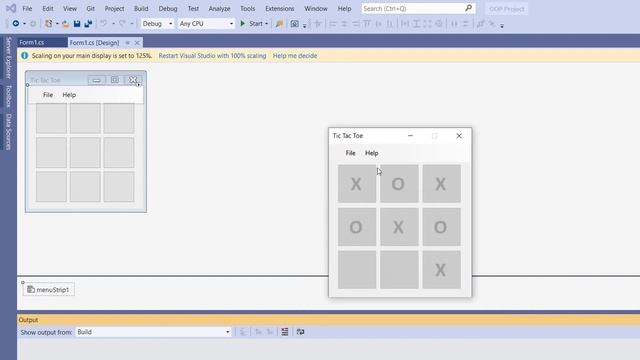Viewport: 640px width, 360px height.
Task: Expand New Project dropdown arrow
Action: coord(57,24)
